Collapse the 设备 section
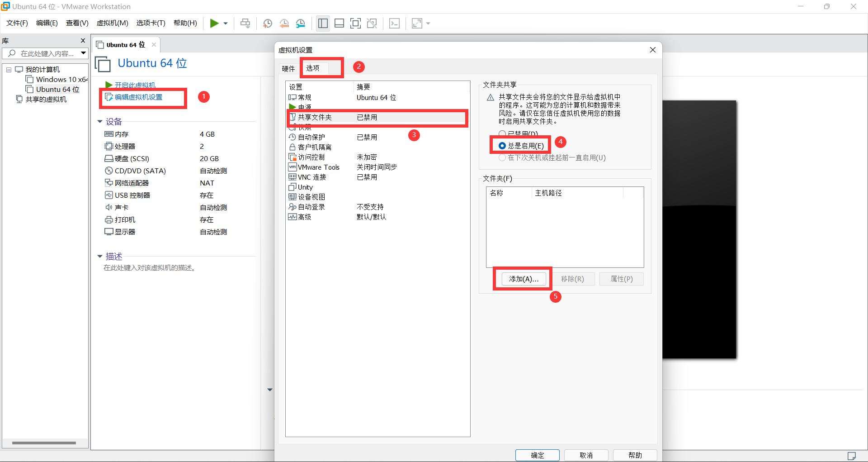Viewport: 868px width, 462px height. pyautogui.click(x=100, y=121)
